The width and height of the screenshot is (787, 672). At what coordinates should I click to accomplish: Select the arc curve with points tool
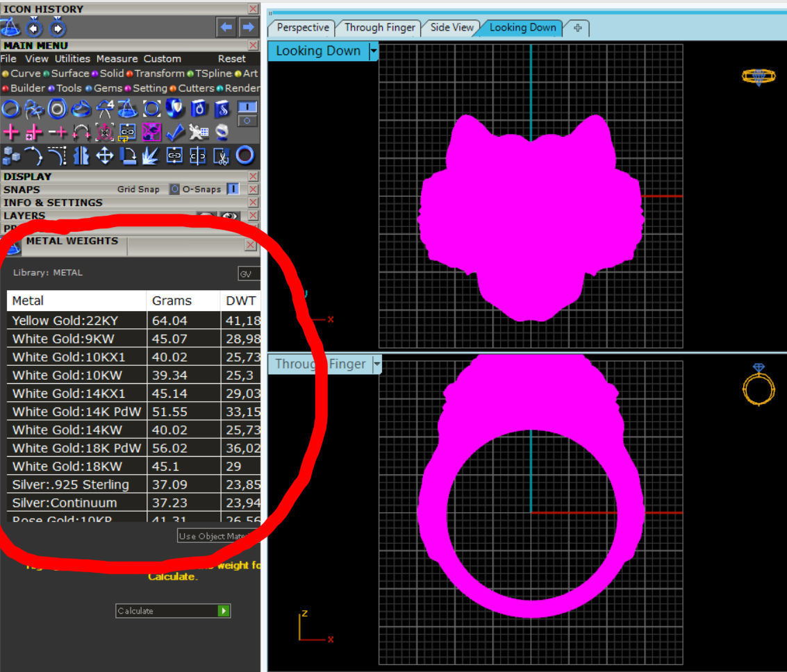33,156
